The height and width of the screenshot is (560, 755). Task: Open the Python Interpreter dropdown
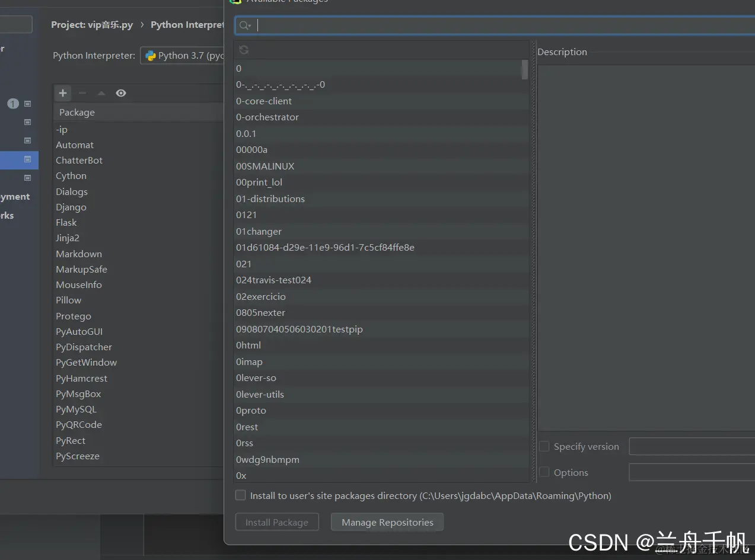click(x=183, y=56)
